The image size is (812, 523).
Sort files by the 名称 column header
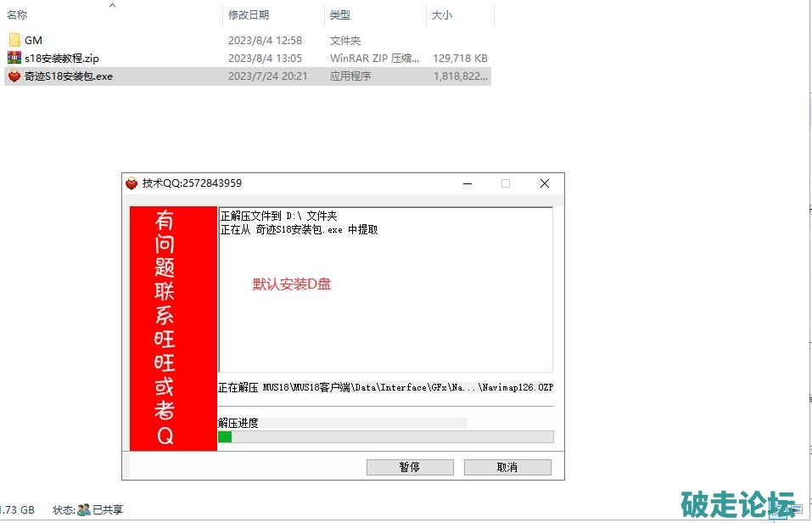tap(18, 15)
